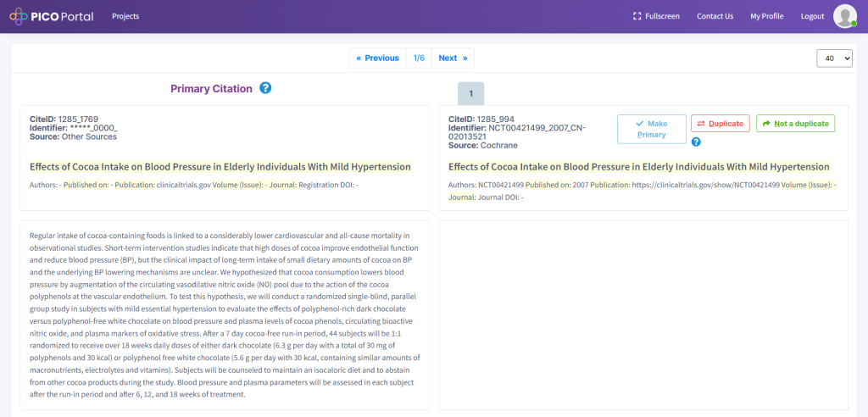Open Contact Us page

click(x=715, y=16)
